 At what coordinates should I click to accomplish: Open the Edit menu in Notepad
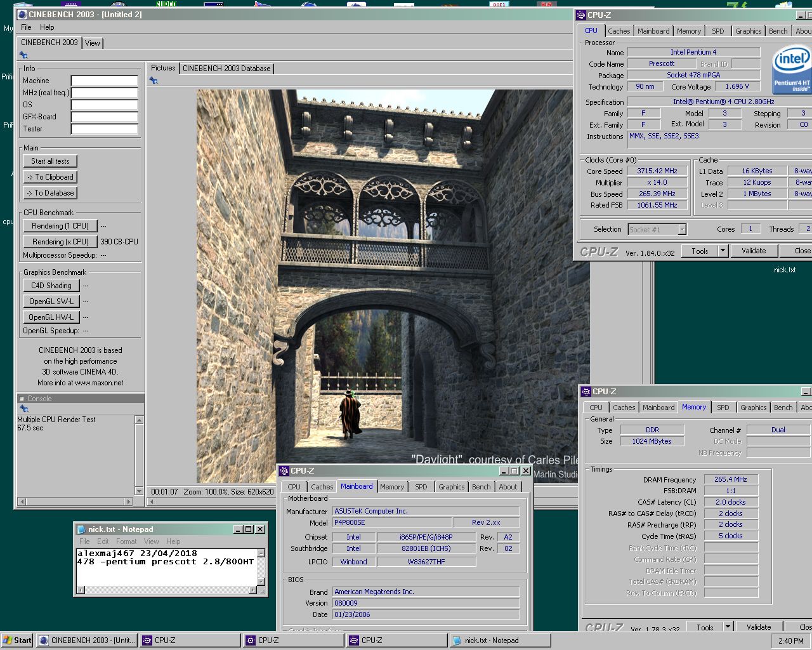pos(103,541)
